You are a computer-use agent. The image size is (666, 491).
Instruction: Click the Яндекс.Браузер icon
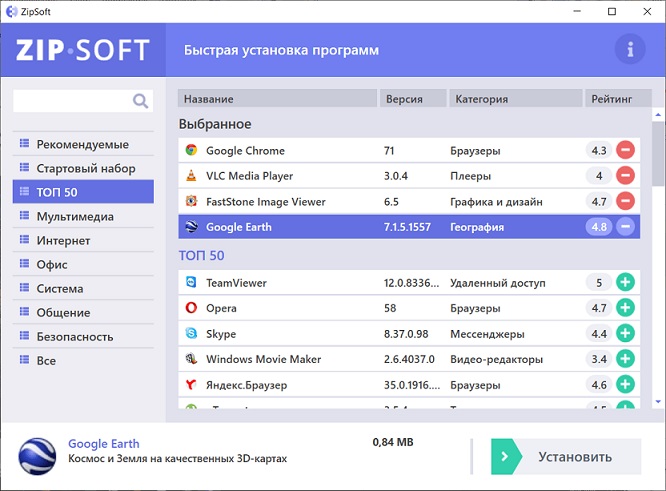(x=191, y=384)
